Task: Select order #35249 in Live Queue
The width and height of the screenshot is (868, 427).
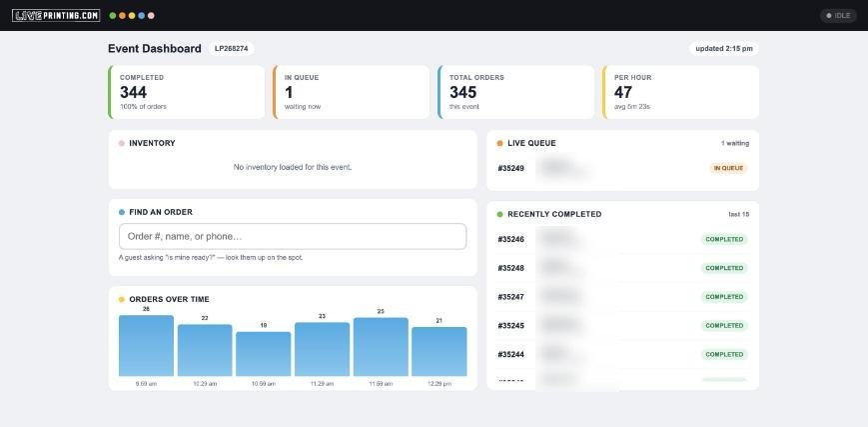Action: 622,168
